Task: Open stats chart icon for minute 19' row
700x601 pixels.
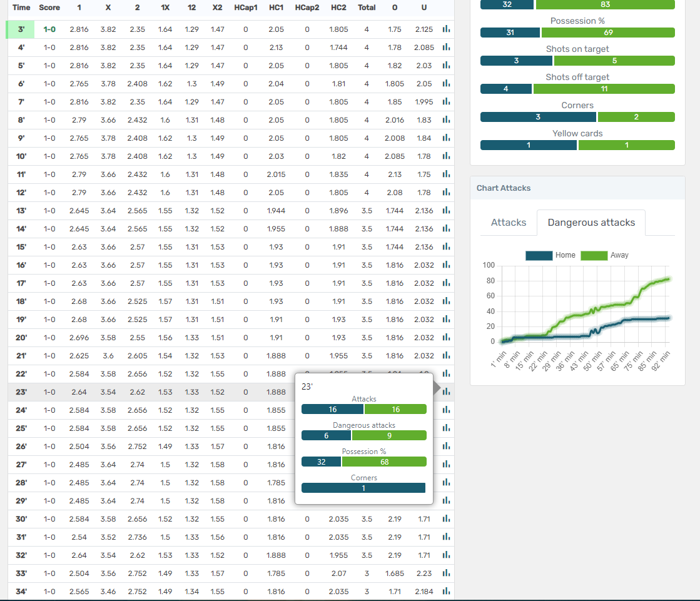Action: tap(446, 320)
